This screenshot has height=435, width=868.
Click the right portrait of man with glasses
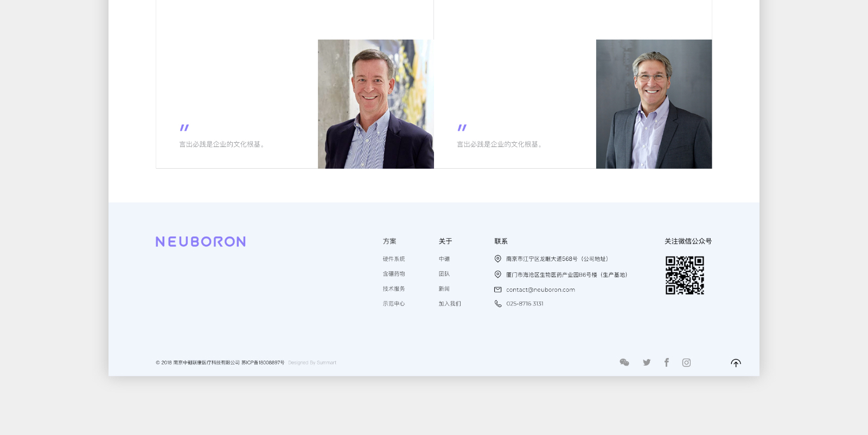click(x=654, y=104)
